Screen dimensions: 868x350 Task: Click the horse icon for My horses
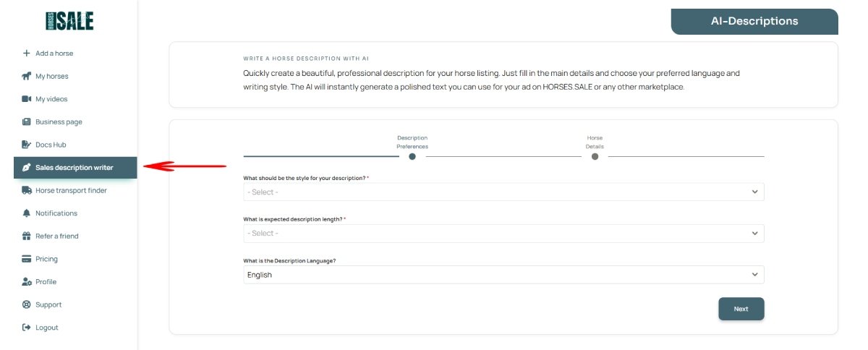27,76
